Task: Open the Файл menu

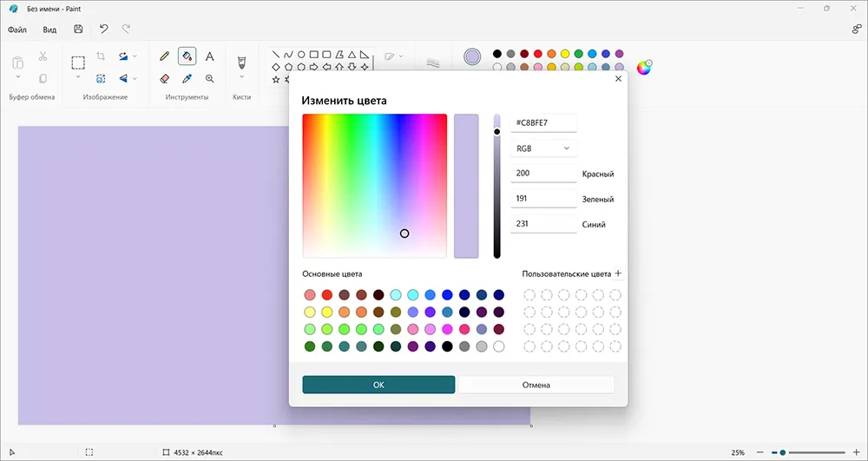Action: [x=17, y=30]
